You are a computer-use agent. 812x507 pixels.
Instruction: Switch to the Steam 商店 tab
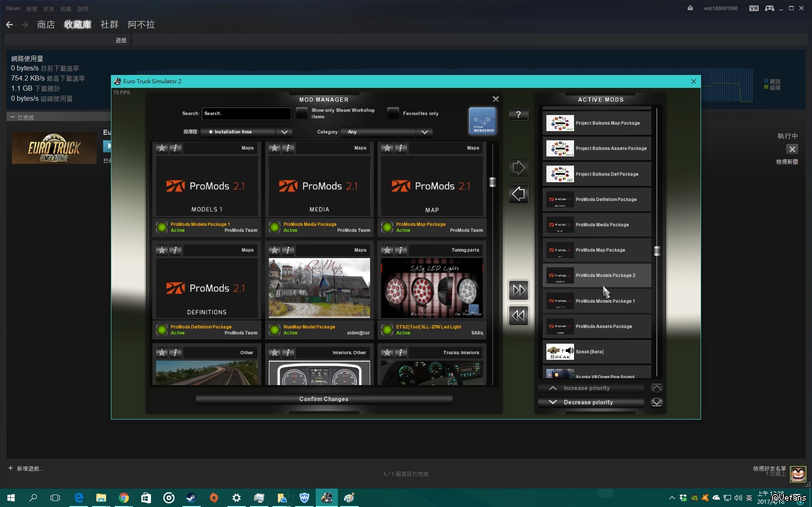tap(46, 24)
